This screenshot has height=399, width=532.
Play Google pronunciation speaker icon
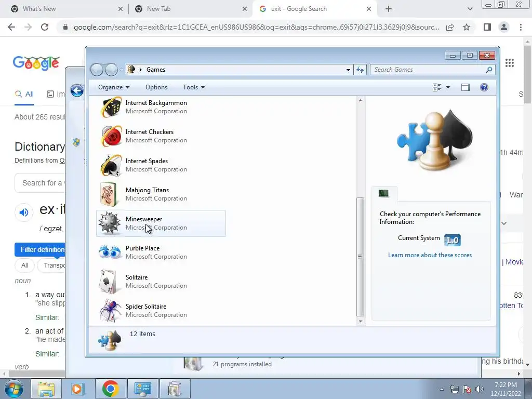pos(24,212)
